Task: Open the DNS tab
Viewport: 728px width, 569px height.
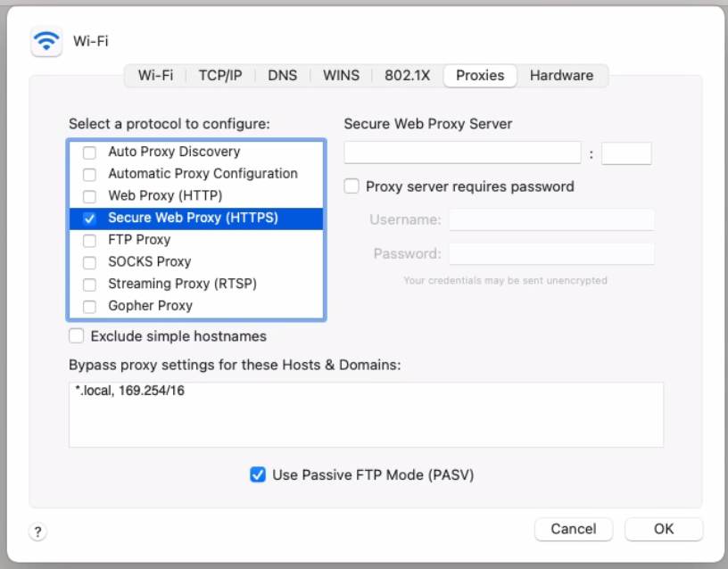Action: 282,76
